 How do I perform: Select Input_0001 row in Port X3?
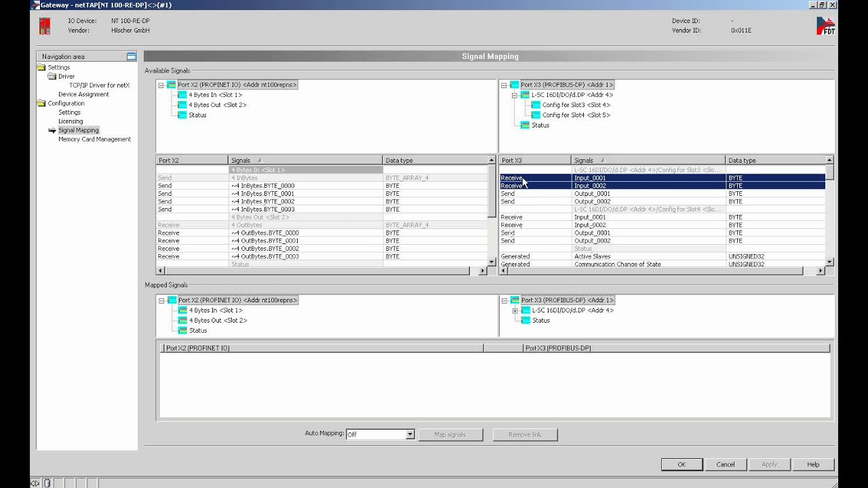click(663, 178)
